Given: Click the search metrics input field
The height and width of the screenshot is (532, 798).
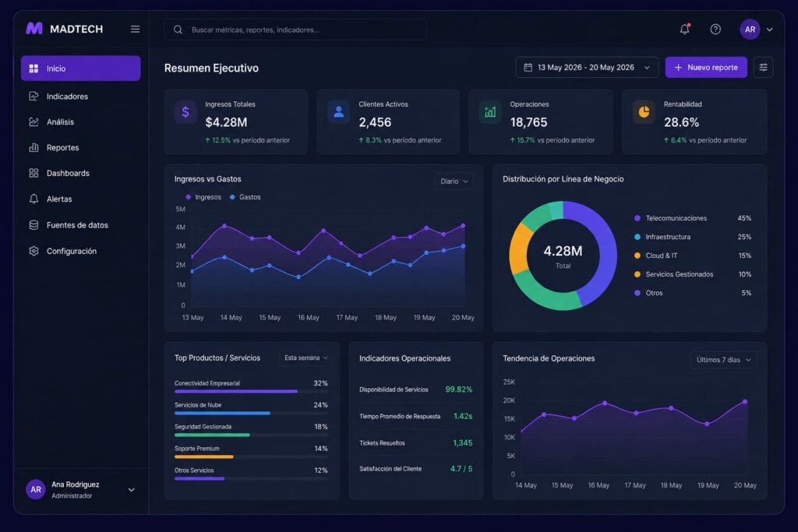Looking at the screenshot, I should click(295, 30).
